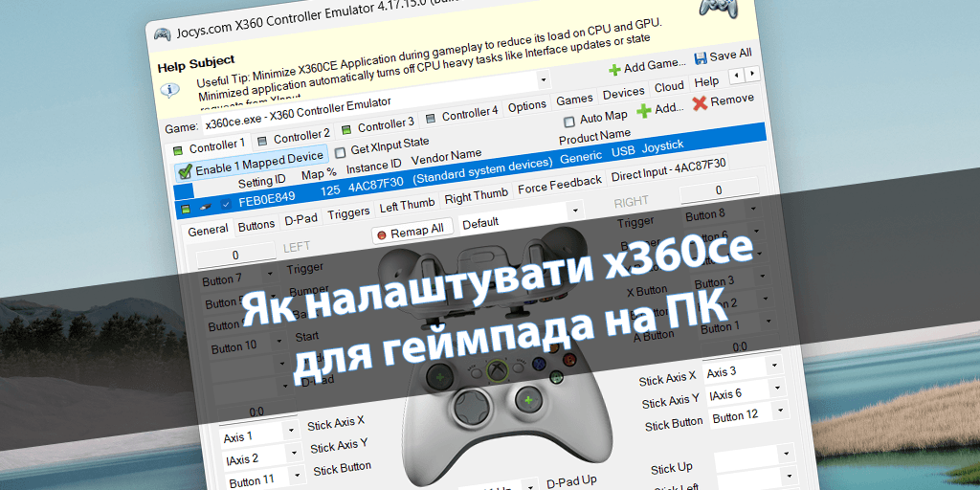Open the left Stick Button dropdown (Button 11)
Image resolution: width=980 pixels, height=490 pixels.
click(295, 476)
